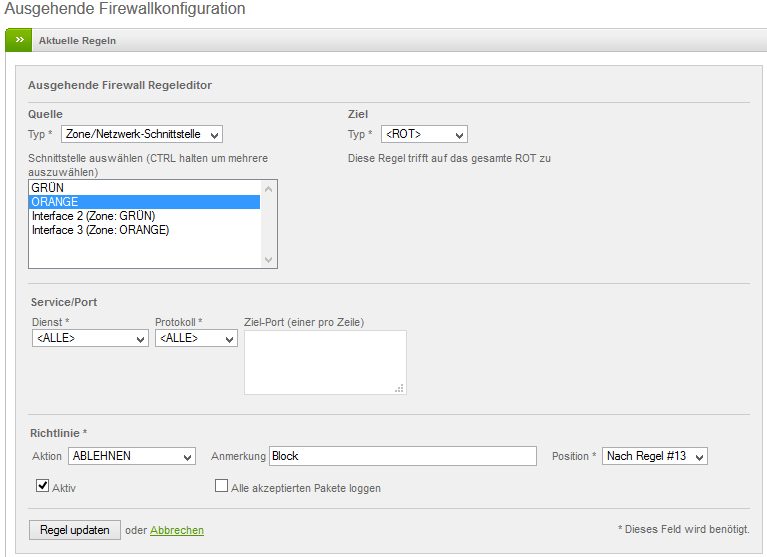The width and height of the screenshot is (767, 557).
Task: Click the Anmerkung field containing Block
Action: pyautogui.click(x=403, y=456)
